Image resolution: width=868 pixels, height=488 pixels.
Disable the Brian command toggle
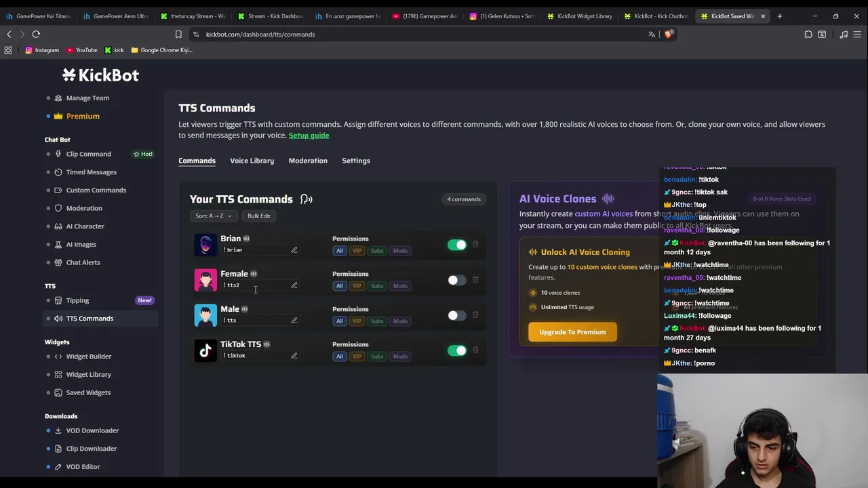coord(457,245)
